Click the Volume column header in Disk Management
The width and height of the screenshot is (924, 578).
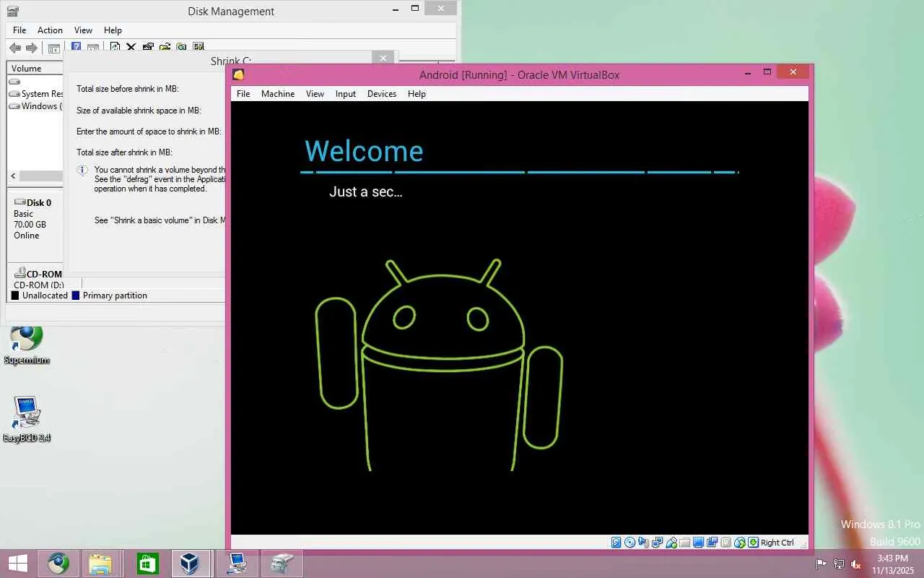pyautogui.click(x=35, y=68)
